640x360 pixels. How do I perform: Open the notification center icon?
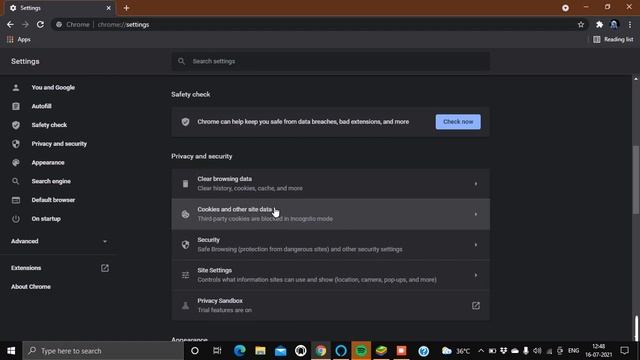click(x=624, y=351)
